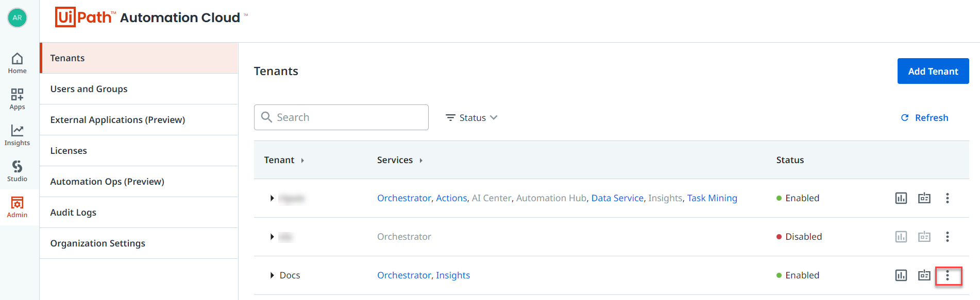Viewport: 980px width, 300px height.
Task: Click the Add Tenant button
Action: tap(933, 71)
